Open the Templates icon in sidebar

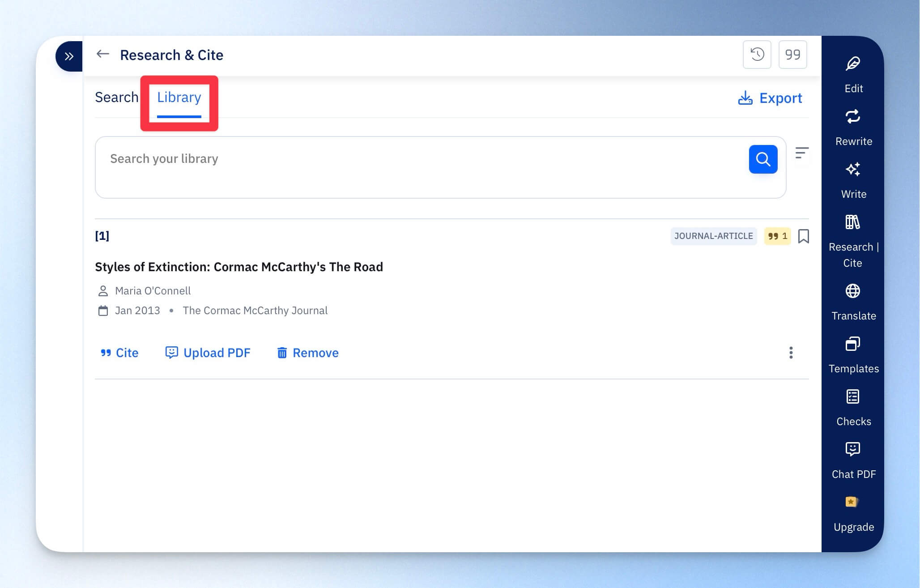(x=853, y=344)
